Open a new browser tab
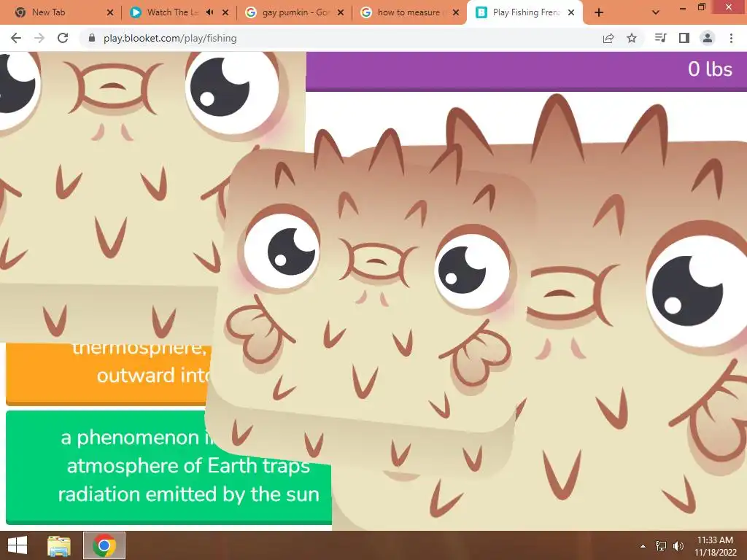Viewport: 747px width, 560px height. point(599,13)
